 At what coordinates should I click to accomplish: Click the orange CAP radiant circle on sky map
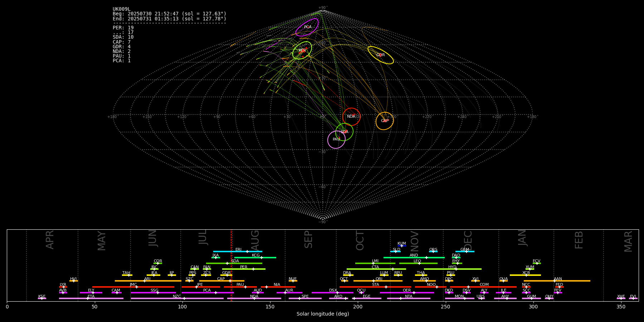coord(385,121)
